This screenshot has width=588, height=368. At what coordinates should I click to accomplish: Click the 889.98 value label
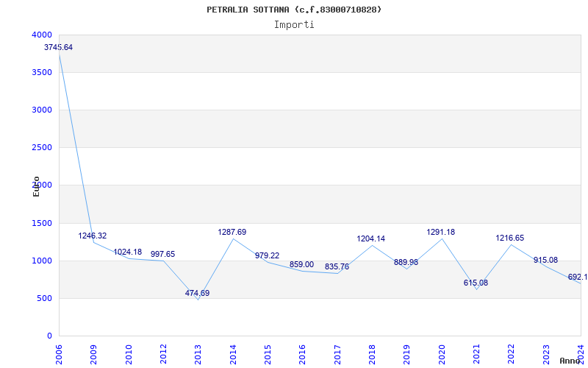tap(406, 262)
